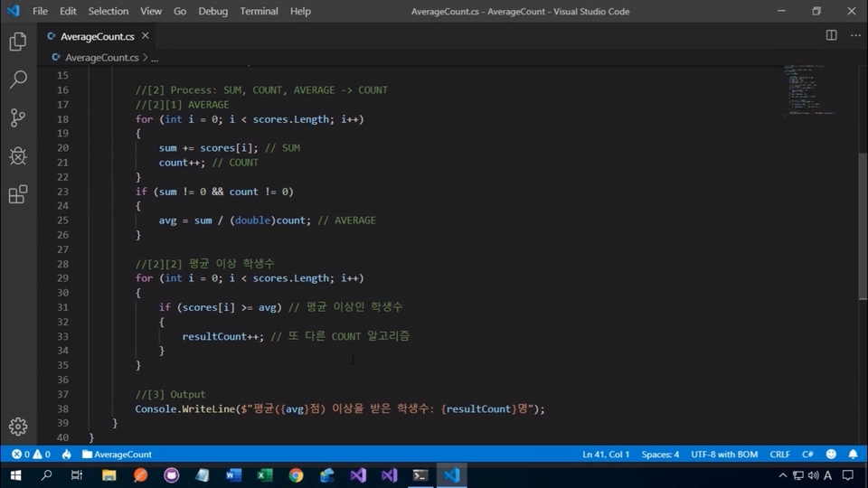Click Ln 41, Col 1 in the status bar
Viewport: 868px width, 488px height.
click(606, 455)
